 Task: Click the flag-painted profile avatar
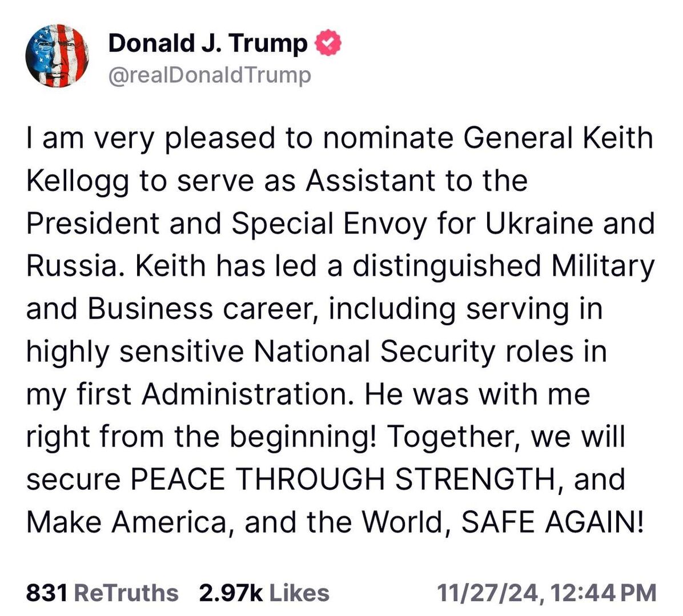coord(57,57)
